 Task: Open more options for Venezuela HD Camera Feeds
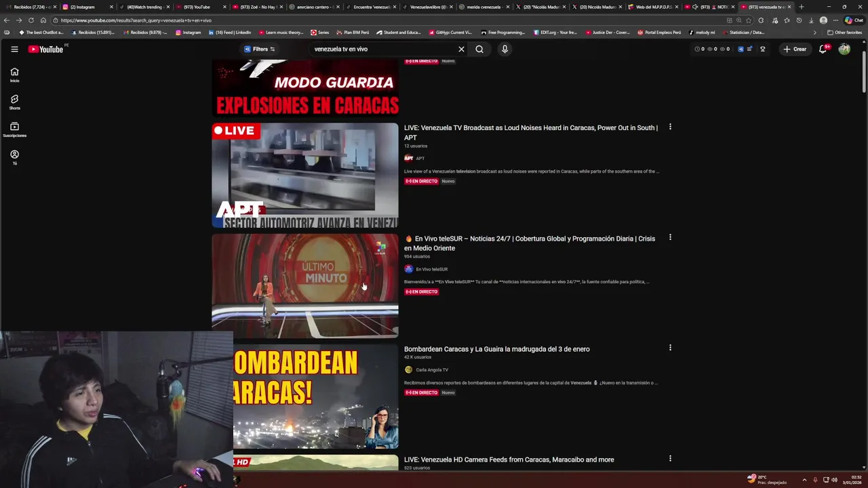tap(670, 458)
